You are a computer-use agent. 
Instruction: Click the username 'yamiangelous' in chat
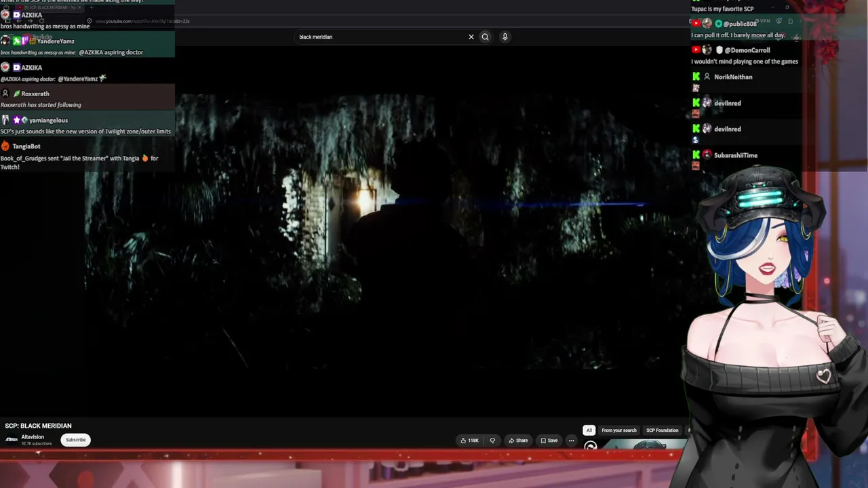48,120
